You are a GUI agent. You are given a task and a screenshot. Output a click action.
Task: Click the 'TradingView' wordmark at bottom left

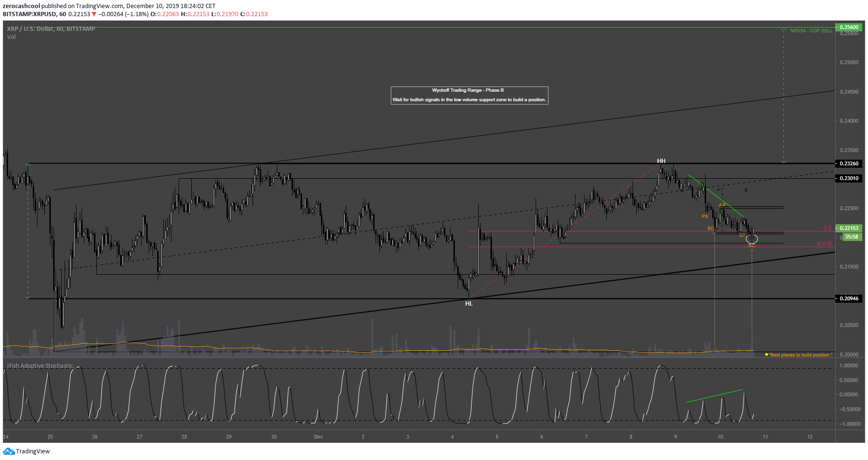33,451
